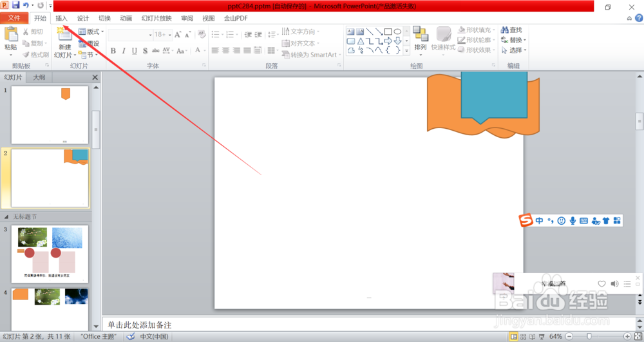Click the Clear Formatting eraser icon
The width and height of the screenshot is (644, 342).
pos(201,34)
